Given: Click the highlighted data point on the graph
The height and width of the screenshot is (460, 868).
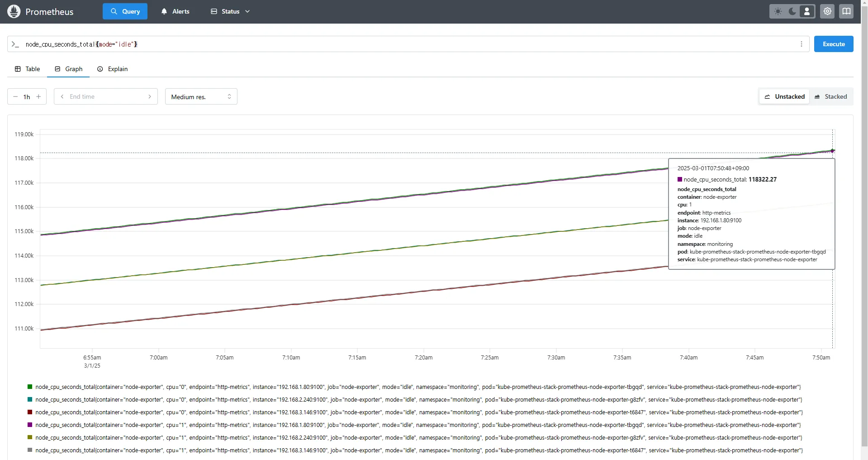Looking at the screenshot, I should pos(832,151).
